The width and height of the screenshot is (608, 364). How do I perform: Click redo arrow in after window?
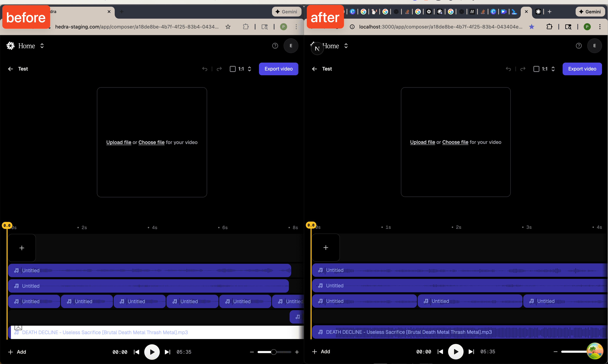[x=523, y=69]
